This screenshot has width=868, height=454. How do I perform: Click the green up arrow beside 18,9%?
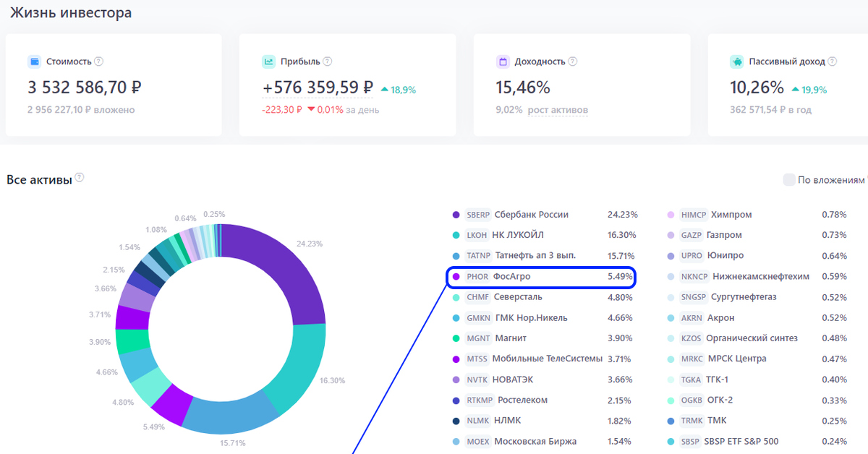tap(384, 90)
